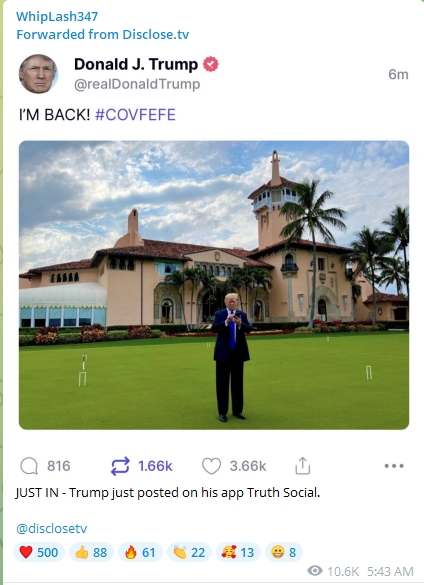This screenshot has height=585, width=424.
Task: Click the @realDonaldTrump handle
Action: click(x=137, y=84)
